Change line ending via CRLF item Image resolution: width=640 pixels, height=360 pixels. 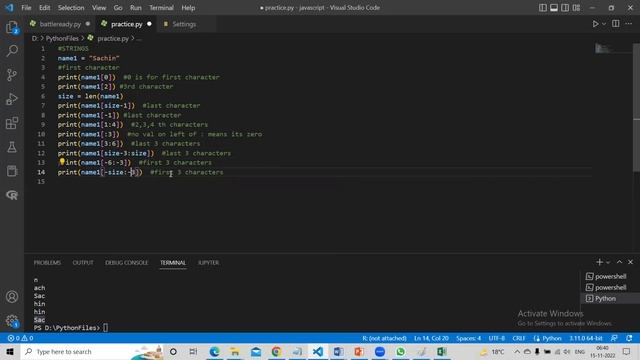tap(519, 338)
